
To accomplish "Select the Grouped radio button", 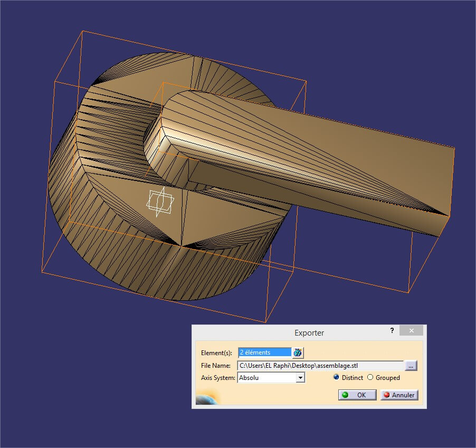I will (370, 378).
